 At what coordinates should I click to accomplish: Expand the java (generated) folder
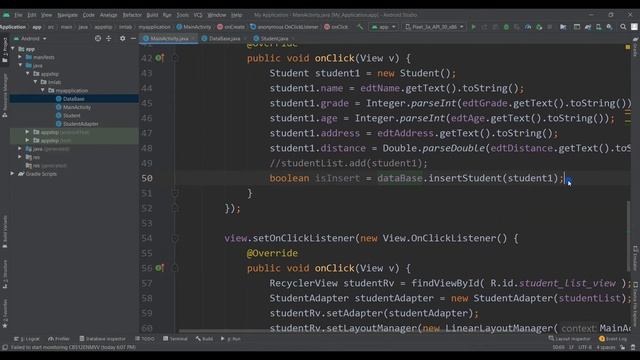20,149
